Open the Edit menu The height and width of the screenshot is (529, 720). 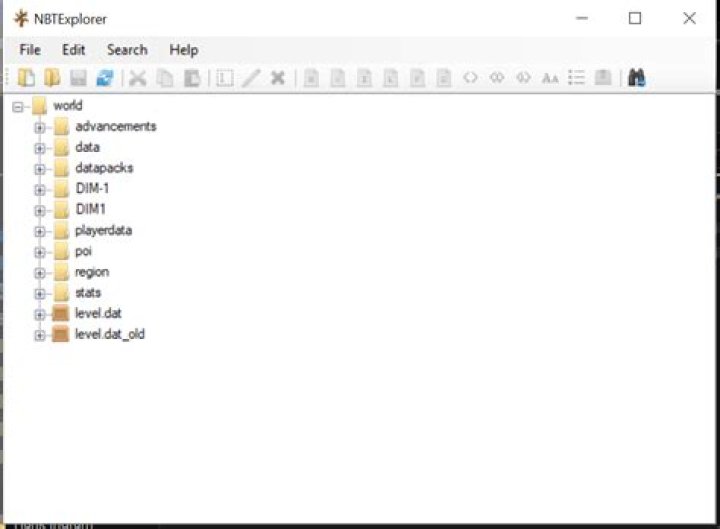point(73,50)
